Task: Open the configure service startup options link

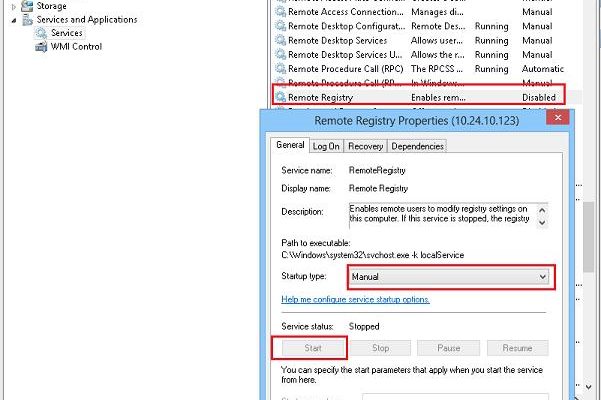Action: click(355, 299)
